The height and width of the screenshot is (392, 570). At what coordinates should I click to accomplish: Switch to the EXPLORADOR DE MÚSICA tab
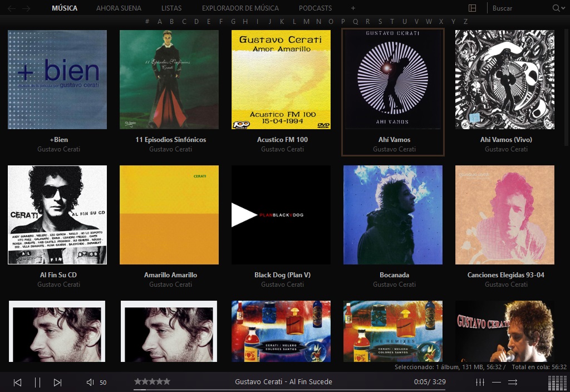pos(240,8)
